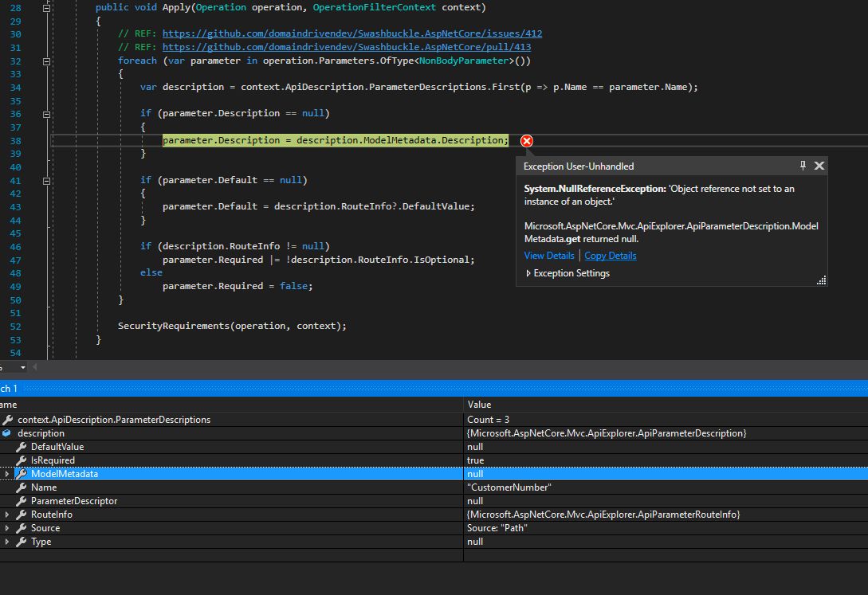Image resolution: width=868 pixels, height=595 pixels.
Task: Expand the Type watch row
Action: click(6, 542)
